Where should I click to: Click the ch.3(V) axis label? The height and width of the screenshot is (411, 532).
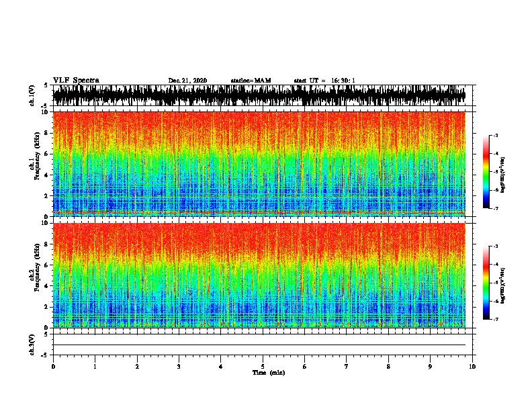(32, 345)
